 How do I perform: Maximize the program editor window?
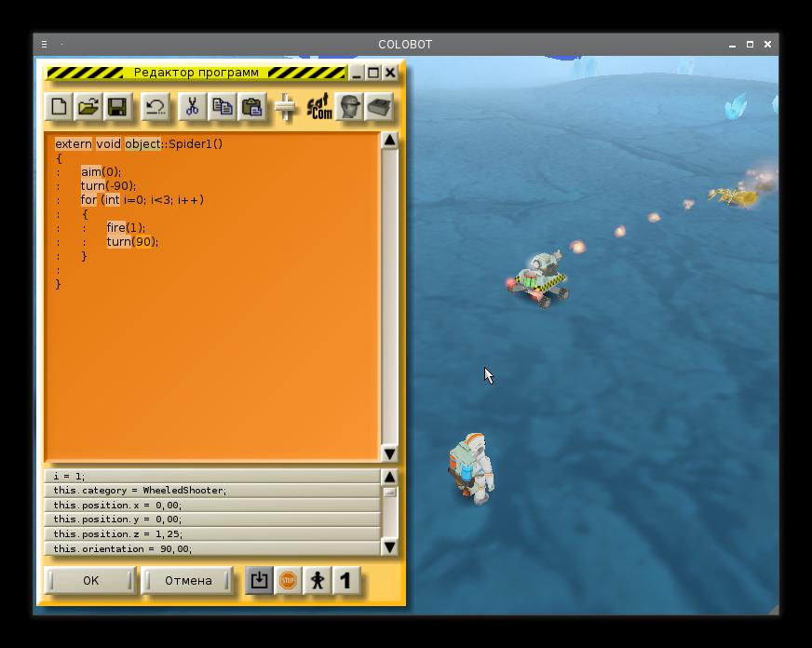tap(372, 73)
